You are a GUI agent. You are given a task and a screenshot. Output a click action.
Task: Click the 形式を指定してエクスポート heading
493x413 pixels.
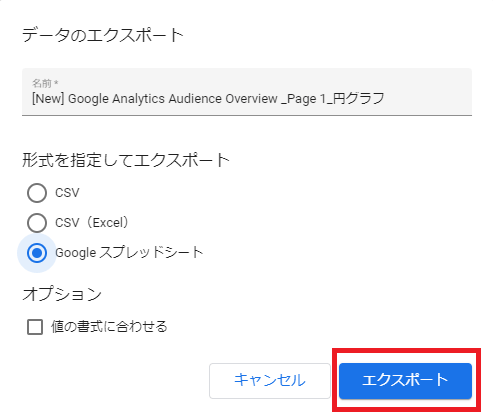pyautogui.click(x=126, y=160)
